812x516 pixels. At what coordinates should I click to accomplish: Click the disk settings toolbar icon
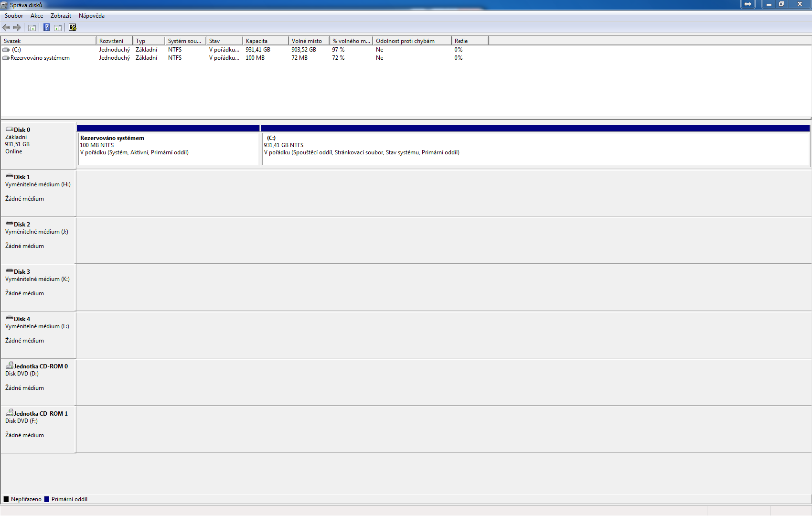point(73,28)
